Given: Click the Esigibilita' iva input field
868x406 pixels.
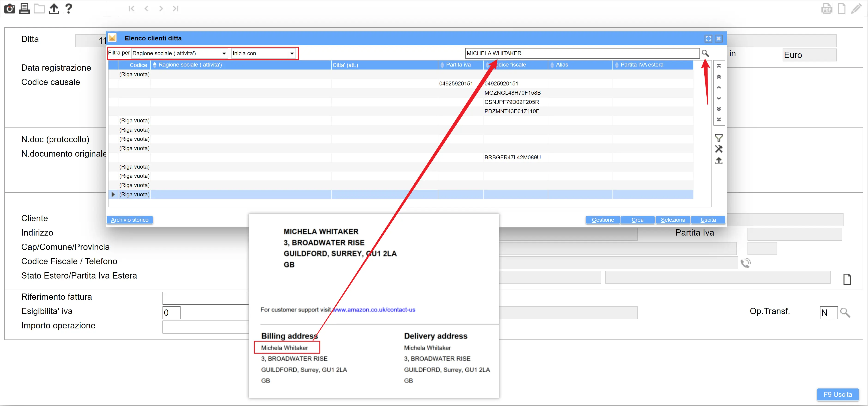Looking at the screenshot, I should click(x=171, y=313).
